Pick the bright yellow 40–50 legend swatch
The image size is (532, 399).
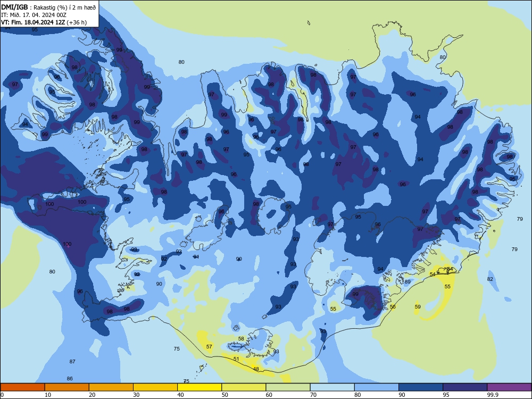(199, 387)
